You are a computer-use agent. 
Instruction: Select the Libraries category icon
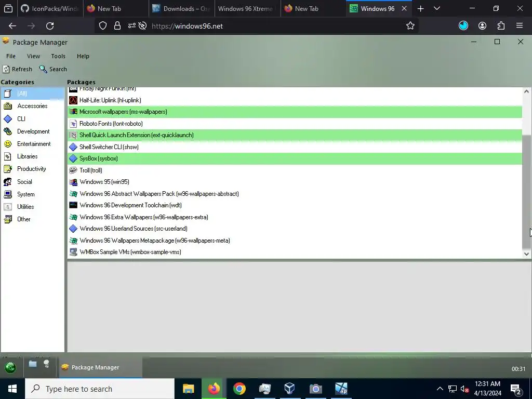(8, 156)
